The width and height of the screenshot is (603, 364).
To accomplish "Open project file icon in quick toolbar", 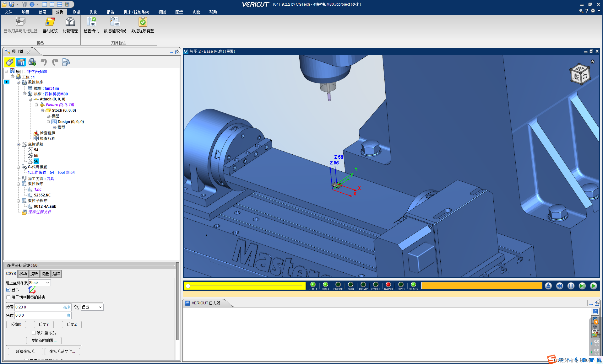I will pos(4,4).
